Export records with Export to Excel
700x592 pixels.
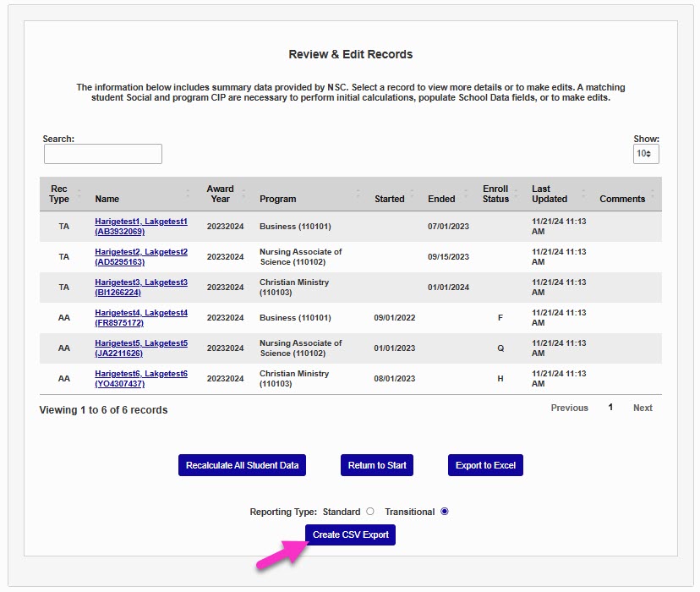click(x=485, y=465)
